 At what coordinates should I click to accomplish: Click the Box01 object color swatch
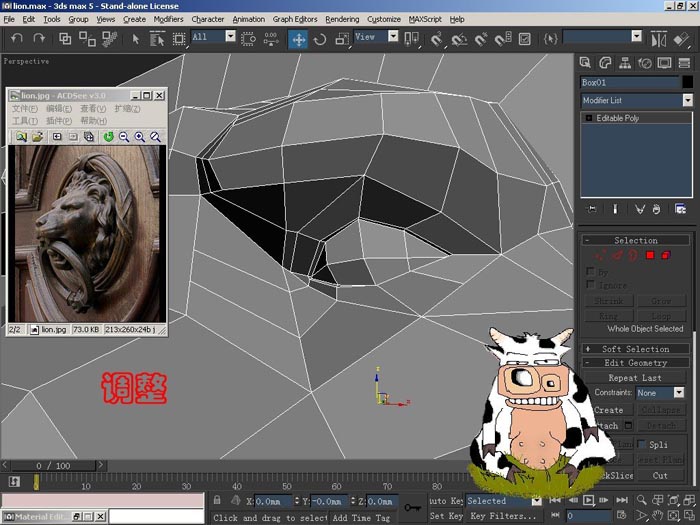pos(688,82)
